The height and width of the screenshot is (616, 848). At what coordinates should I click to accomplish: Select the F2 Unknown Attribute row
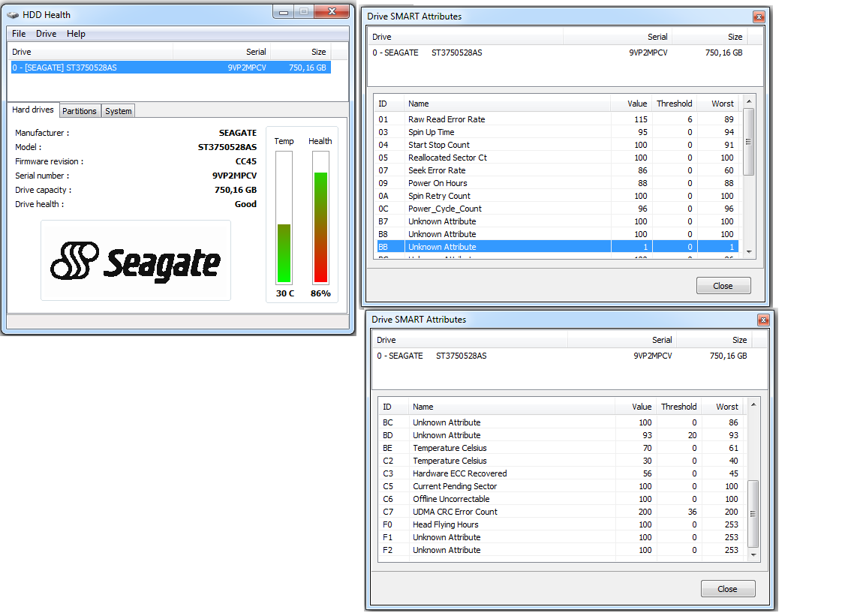pos(561,551)
